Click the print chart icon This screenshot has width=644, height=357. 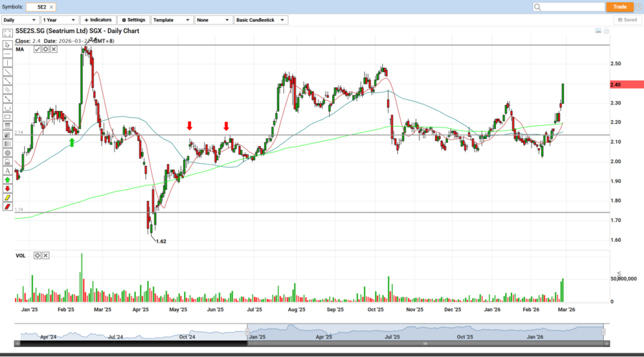[x=606, y=31]
